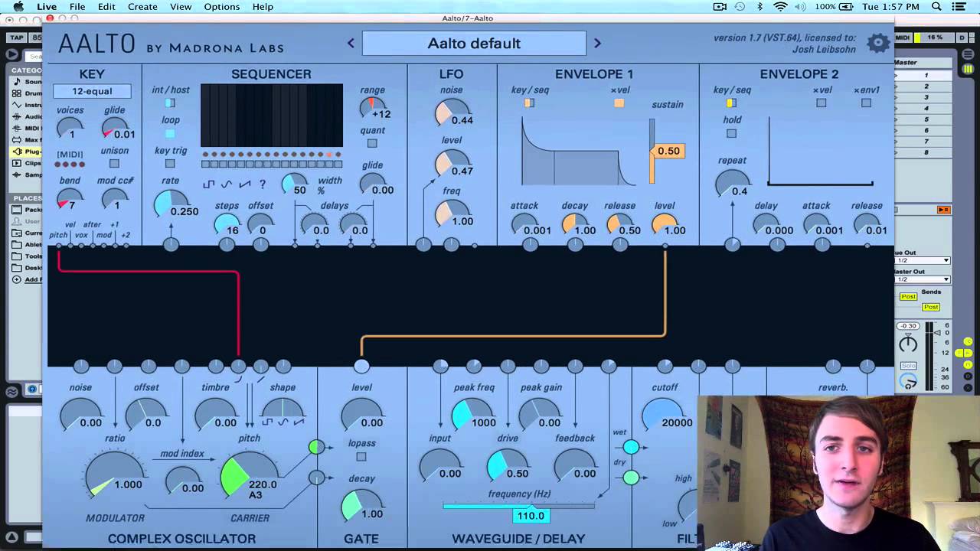The image size is (980, 551).
Task: Expand Master track scene 1 arrow
Action: point(897,76)
